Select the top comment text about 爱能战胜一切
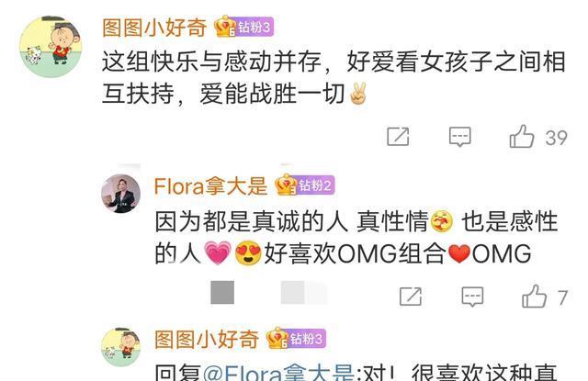588x381 pixels. pos(334,77)
